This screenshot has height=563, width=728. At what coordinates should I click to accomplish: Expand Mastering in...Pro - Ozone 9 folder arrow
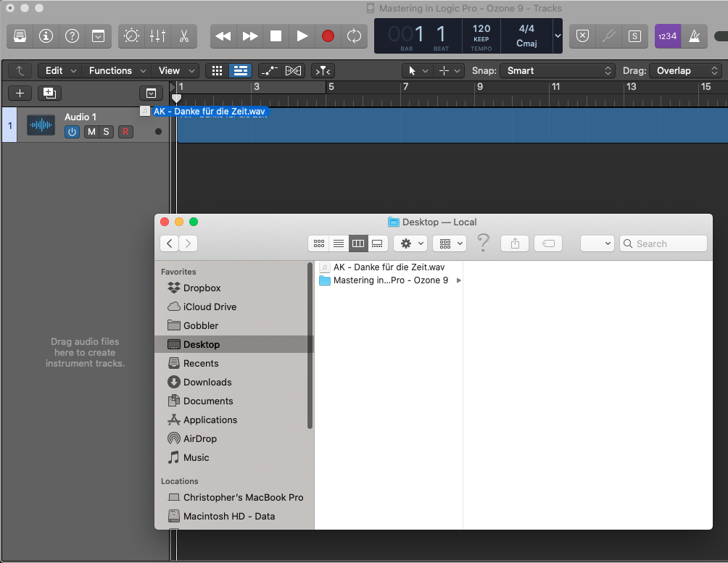[x=459, y=280]
